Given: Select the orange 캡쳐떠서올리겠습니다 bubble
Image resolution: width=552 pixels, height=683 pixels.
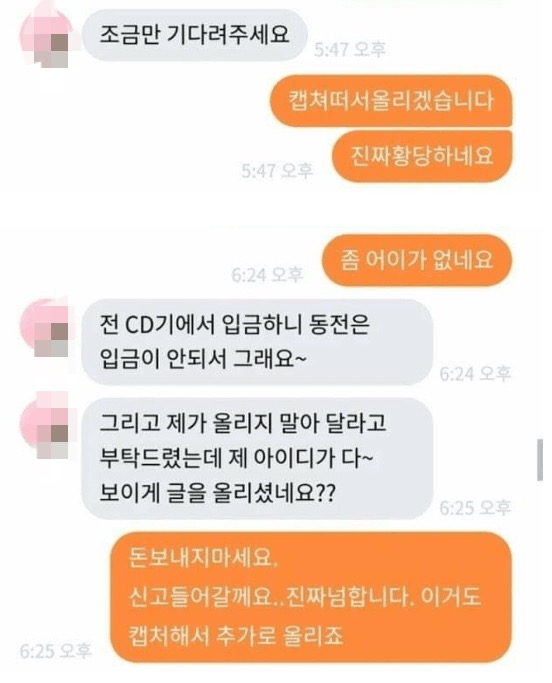Looking at the screenshot, I should click(x=391, y=101).
